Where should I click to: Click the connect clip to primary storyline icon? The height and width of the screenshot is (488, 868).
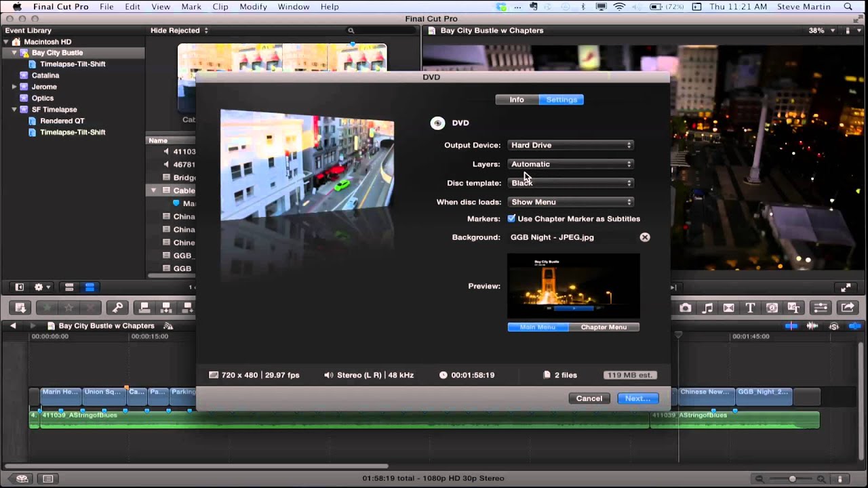tap(144, 308)
